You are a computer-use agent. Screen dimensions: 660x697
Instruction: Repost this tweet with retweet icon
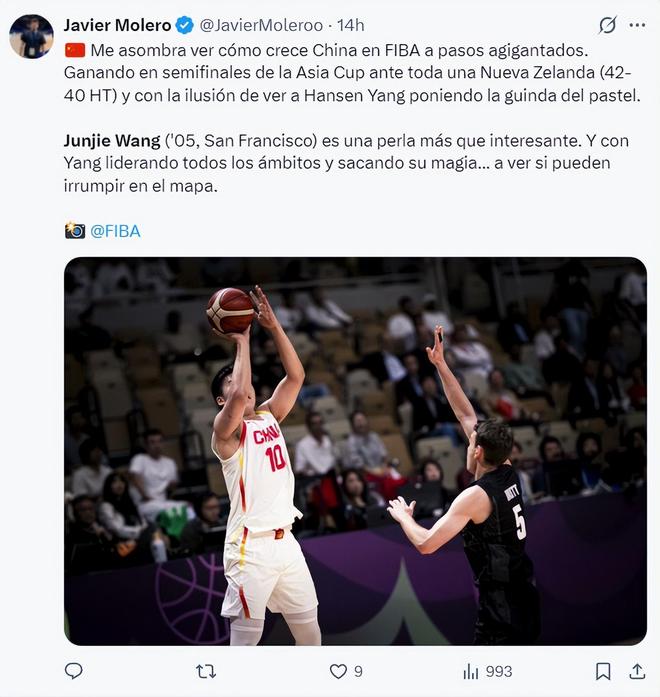pos(206,671)
